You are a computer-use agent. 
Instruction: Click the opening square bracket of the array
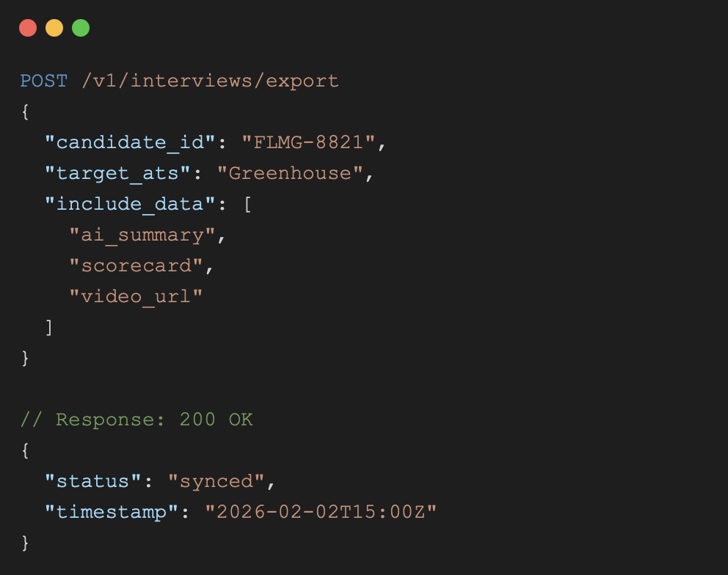click(247, 204)
